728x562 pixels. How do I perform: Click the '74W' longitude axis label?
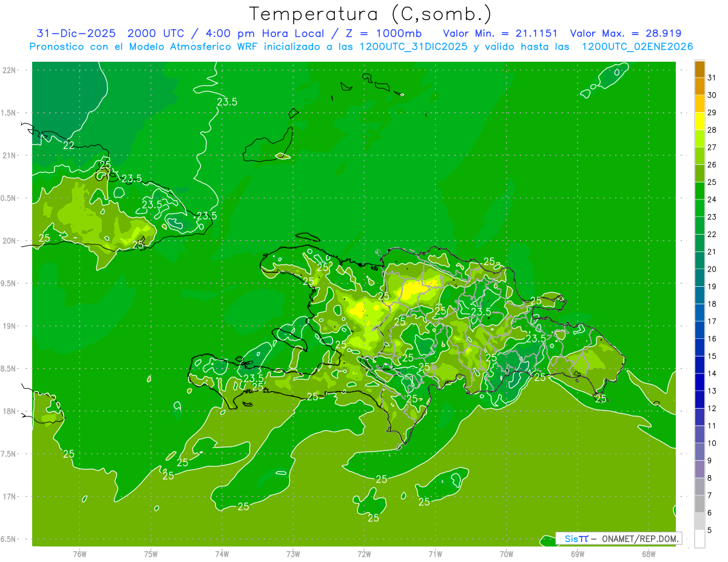[x=222, y=554]
